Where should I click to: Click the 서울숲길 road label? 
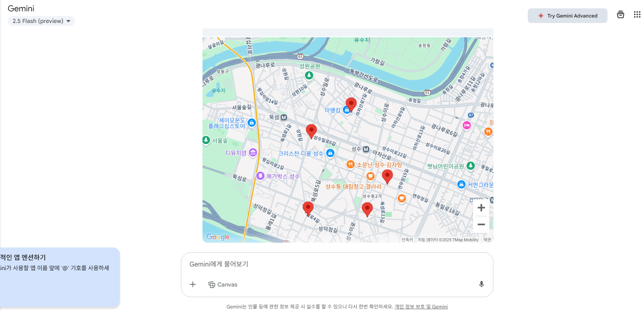point(242,107)
